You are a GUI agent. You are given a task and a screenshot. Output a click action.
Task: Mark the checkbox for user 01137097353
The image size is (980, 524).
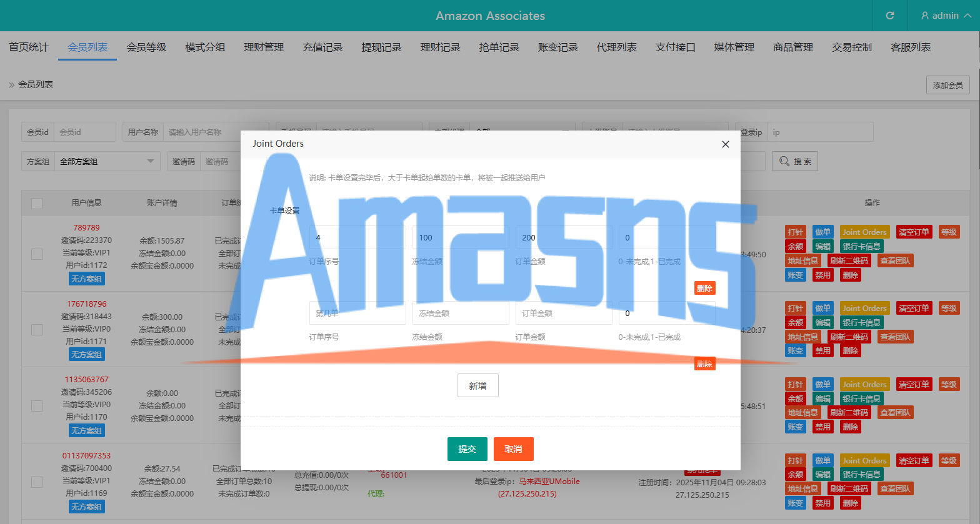[37, 482]
